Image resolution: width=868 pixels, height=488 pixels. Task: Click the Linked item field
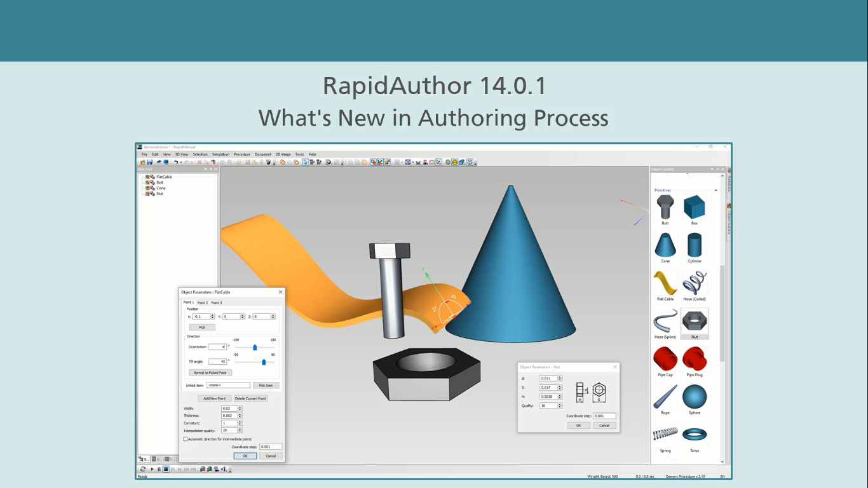point(228,385)
